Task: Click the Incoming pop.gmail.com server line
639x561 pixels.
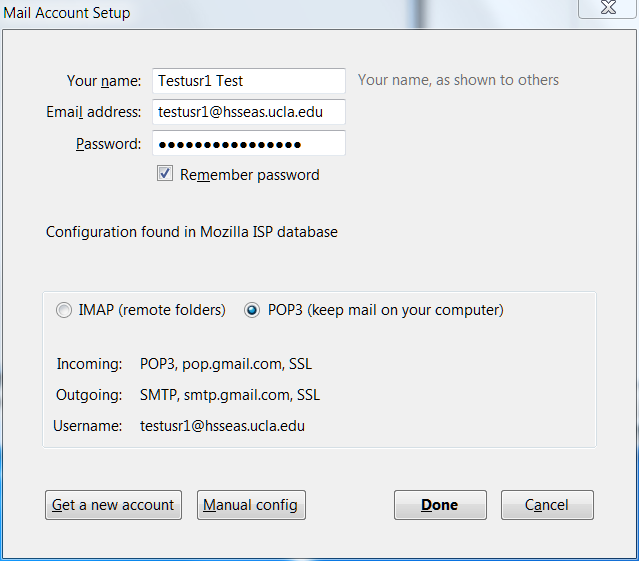Action: [226, 364]
